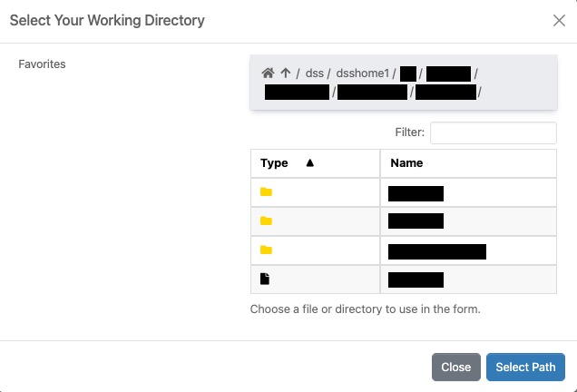Dismiss the dialog with the top-right X

coord(559,21)
